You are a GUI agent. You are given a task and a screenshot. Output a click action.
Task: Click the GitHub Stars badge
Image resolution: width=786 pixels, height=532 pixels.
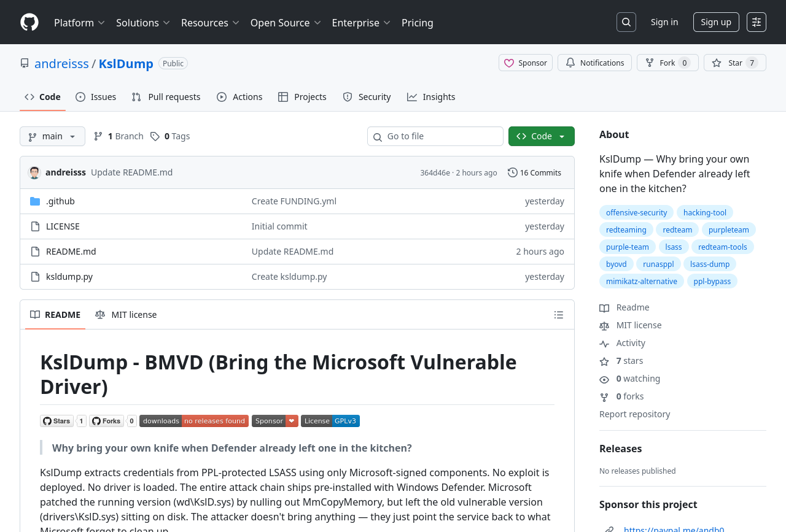[x=57, y=421]
